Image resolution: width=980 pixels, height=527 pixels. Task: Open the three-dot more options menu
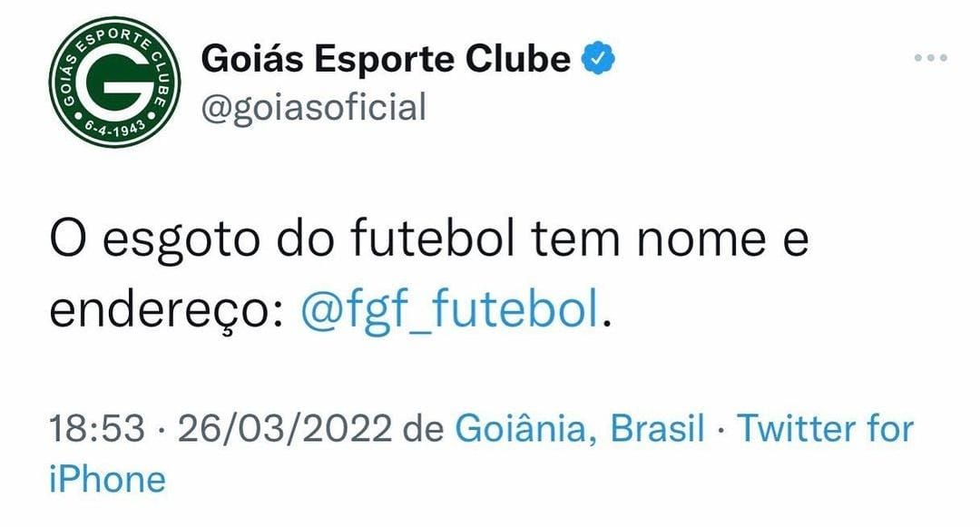(x=930, y=58)
